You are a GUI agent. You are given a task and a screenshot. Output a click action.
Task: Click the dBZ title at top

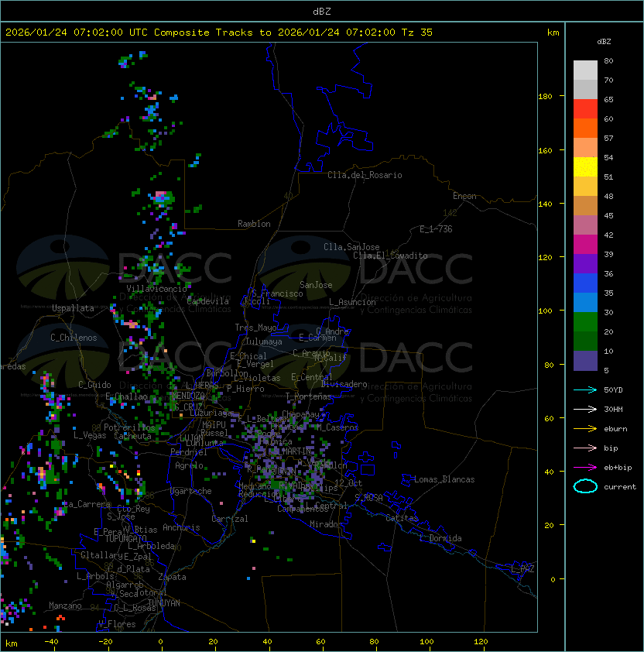click(x=322, y=11)
